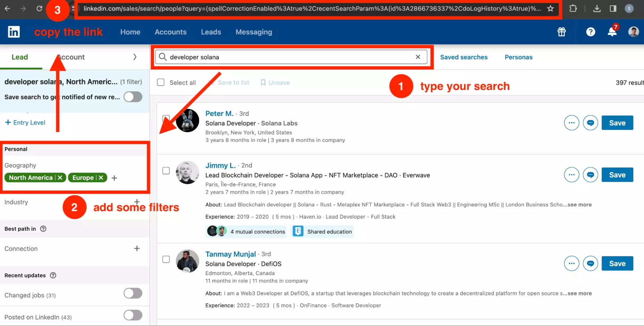Open the Accounts menu item
The width and height of the screenshot is (644, 326).
[170, 32]
